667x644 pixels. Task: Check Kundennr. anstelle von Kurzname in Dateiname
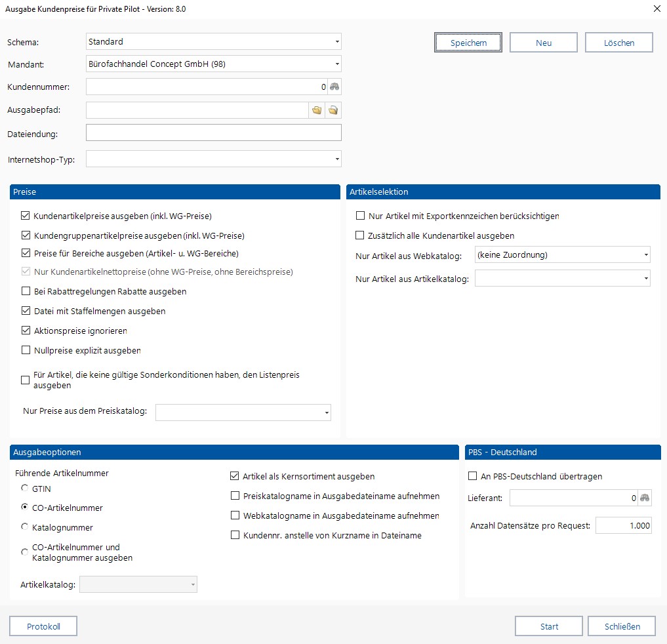point(235,534)
